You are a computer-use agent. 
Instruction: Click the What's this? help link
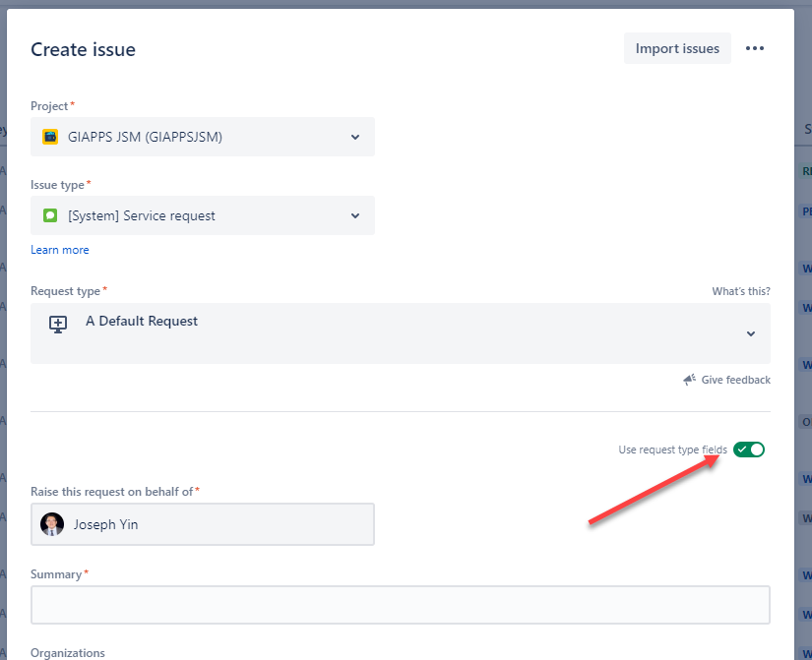click(x=740, y=291)
